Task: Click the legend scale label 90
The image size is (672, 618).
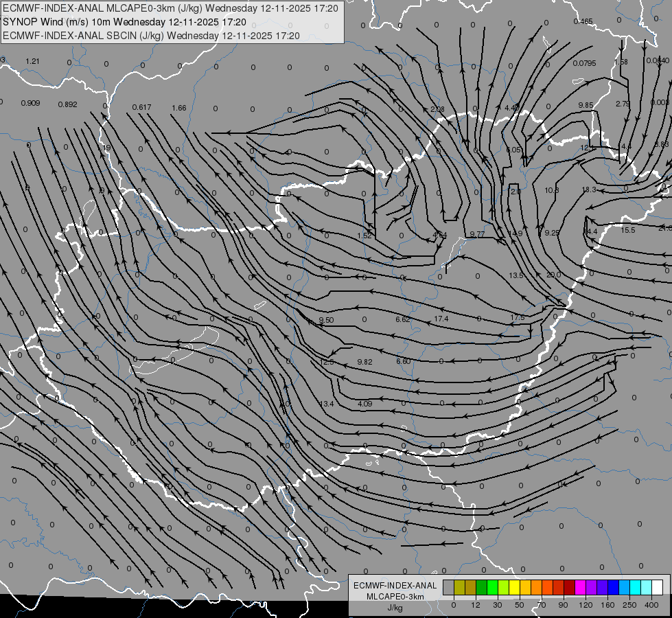Action: [563, 605]
